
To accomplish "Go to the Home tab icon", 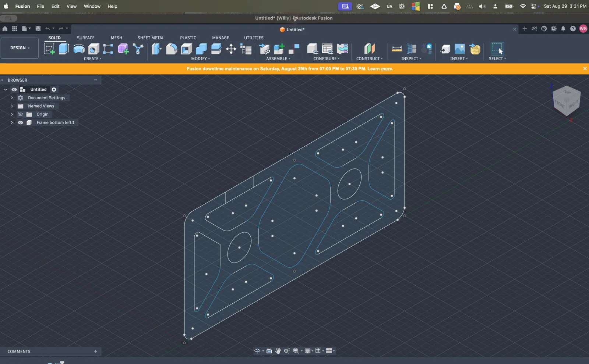I will (x=5, y=29).
